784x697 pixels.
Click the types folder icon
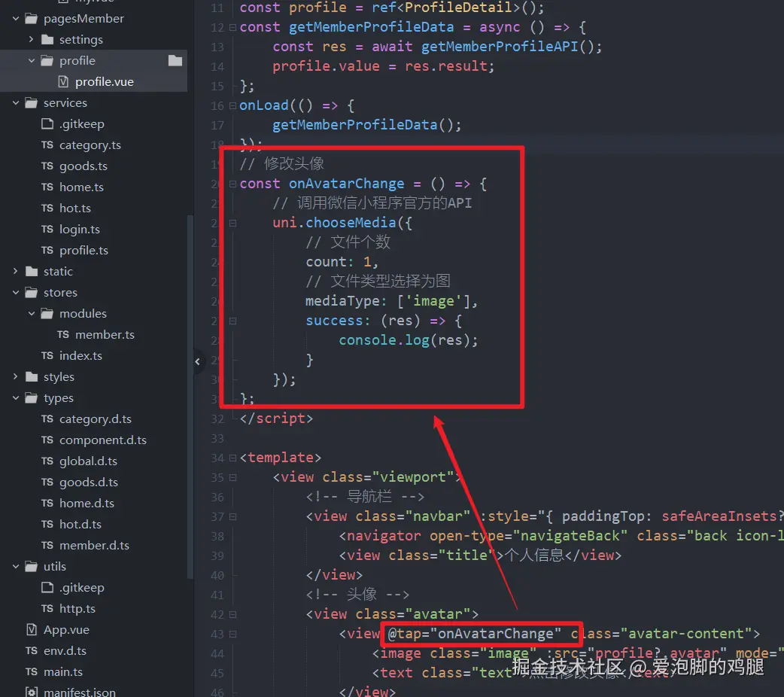[32, 397]
